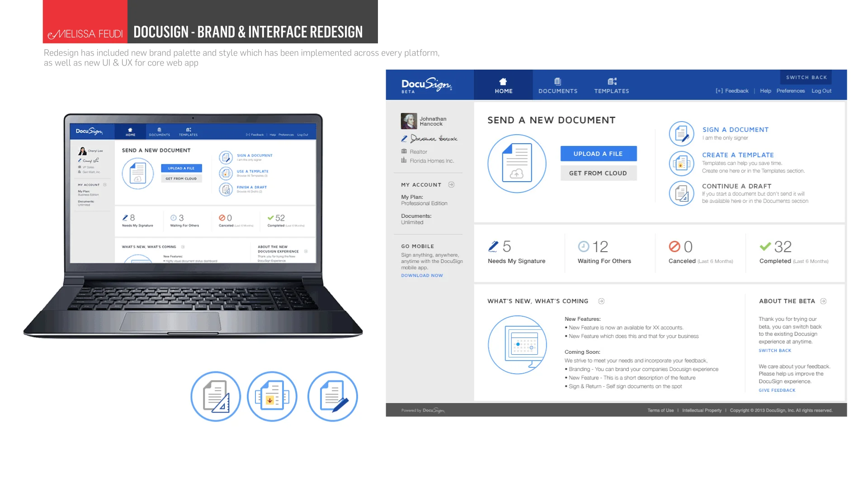Click the Sign a Document heading link
Viewport: 868px width, 488px height.
click(735, 130)
